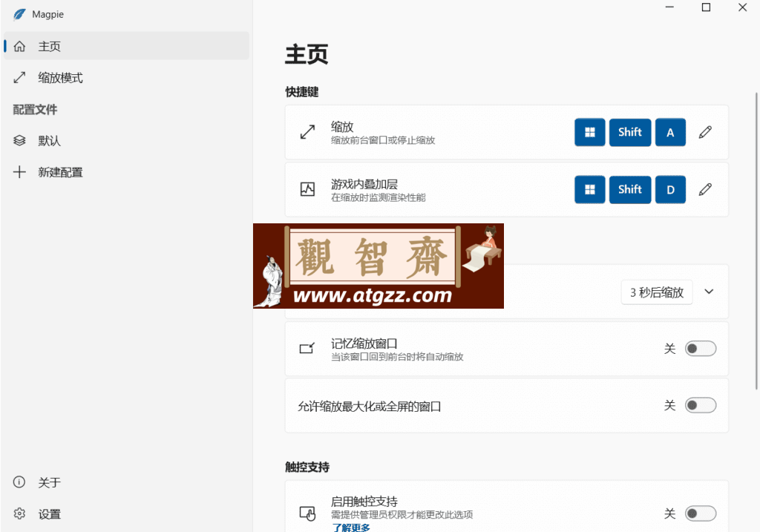760x532 pixels.
Task: Edit the 游戏内叠加层 shortcut with pencil icon
Action: pos(705,189)
